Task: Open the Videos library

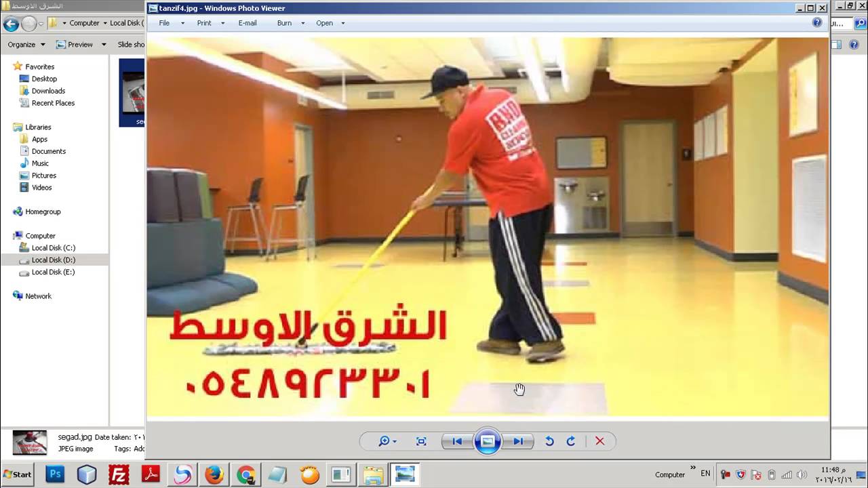Action: click(x=41, y=188)
